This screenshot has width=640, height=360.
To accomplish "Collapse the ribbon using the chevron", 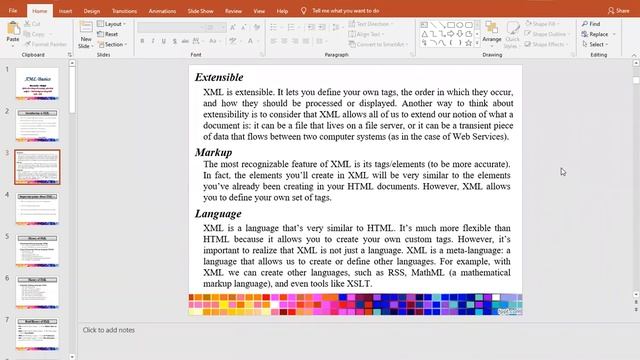I will (x=634, y=55).
